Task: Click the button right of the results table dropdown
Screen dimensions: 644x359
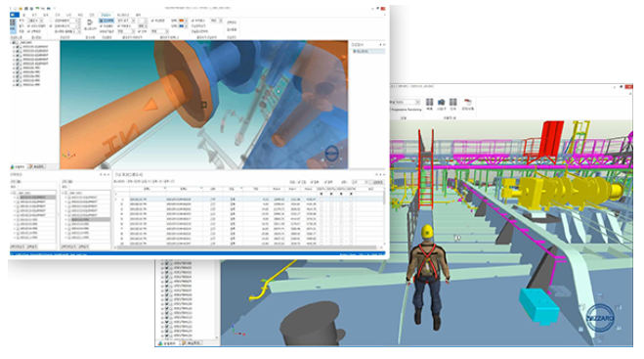Action: coord(377,182)
